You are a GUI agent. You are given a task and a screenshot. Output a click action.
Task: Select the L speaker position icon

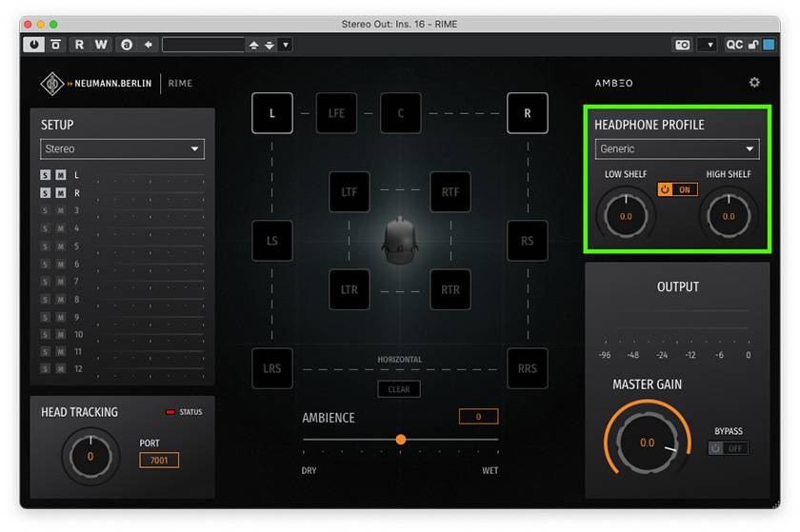272,113
